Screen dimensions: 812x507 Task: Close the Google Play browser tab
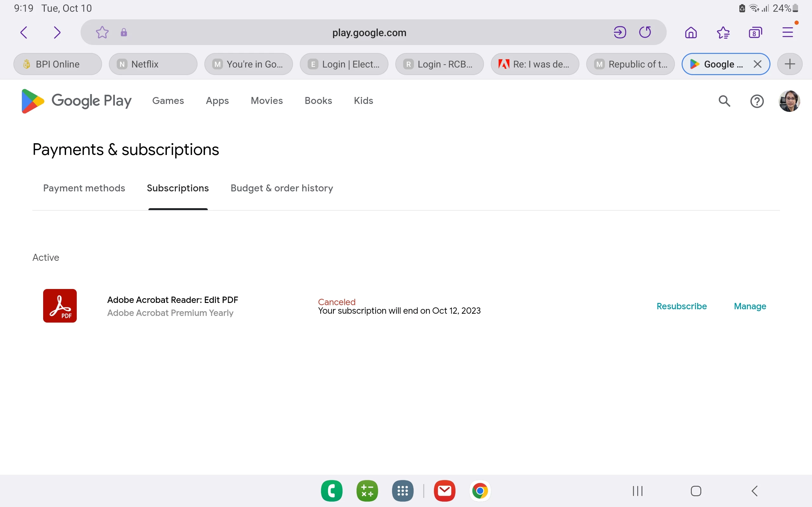pos(757,64)
